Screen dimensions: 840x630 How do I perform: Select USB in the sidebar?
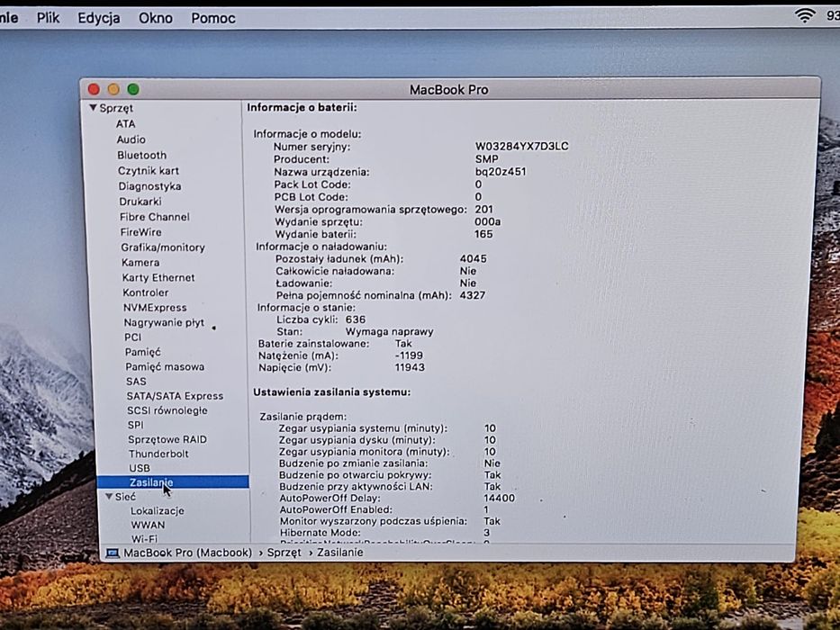tap(140, 468)
